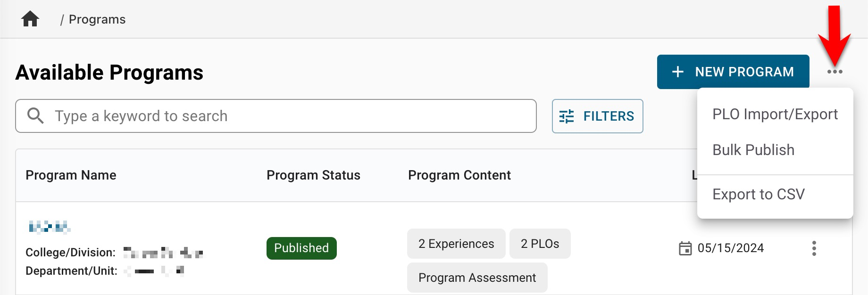The height and width of the screenshot is (295, 868).
Task: Click the Program Assessment chip
Action: 477,278
